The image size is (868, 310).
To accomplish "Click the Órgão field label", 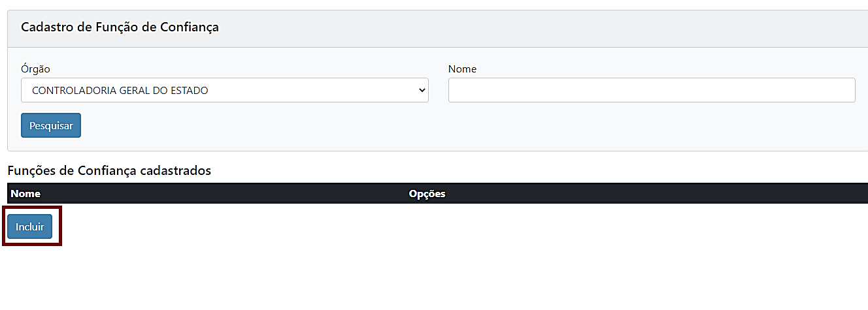I will [x=35, y=69].
